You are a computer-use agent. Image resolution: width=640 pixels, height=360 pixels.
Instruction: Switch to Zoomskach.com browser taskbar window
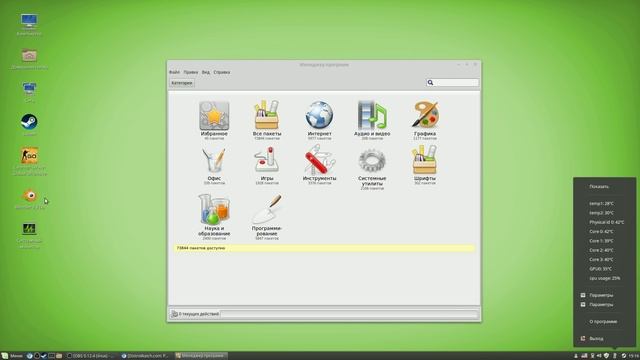[145, 356]
